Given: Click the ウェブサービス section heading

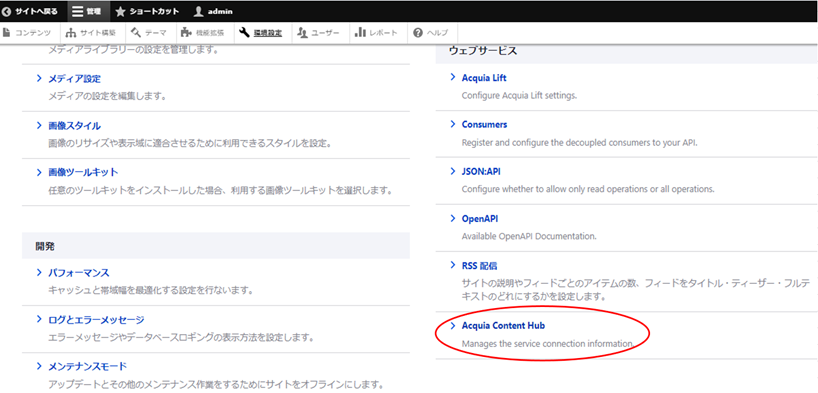Looking at the screenshot, I should pyautogui.click(x=483, y=51).
